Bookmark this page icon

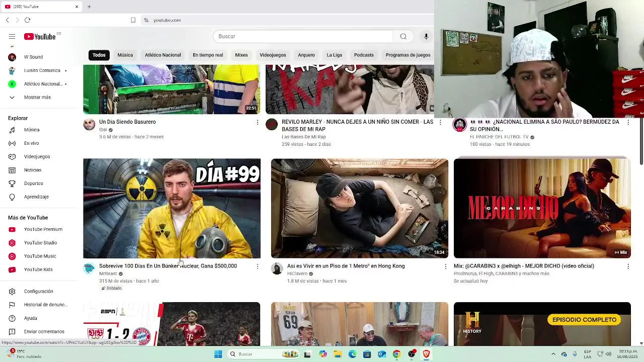tap(133, 20)
